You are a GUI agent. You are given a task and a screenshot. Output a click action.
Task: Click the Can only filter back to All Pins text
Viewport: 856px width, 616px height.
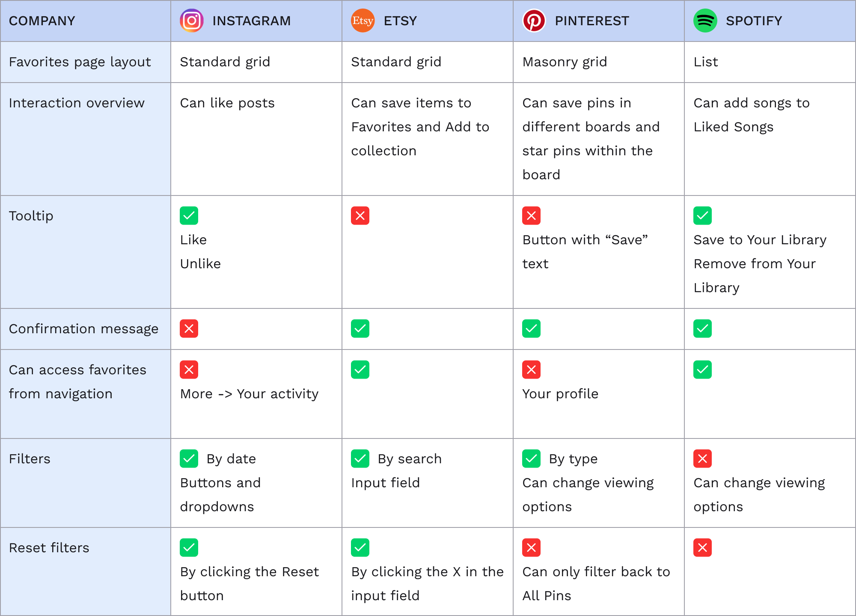(x=596, y=583)
